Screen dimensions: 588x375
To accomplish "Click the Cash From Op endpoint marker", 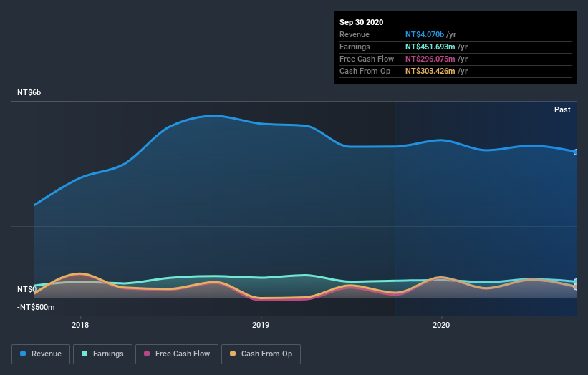I will pos(576,287).
